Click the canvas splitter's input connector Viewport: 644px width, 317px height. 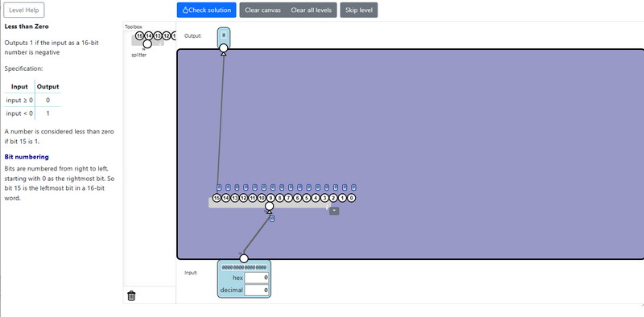270,206
